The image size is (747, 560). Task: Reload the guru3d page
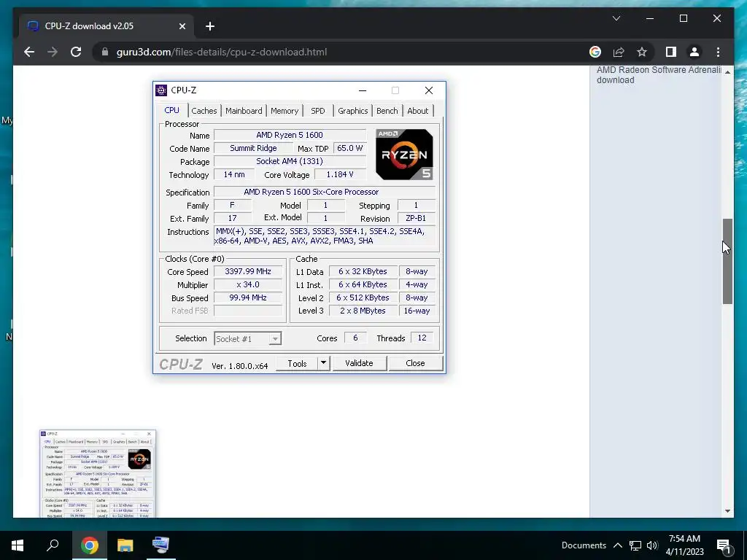click(x=76, y=52)
